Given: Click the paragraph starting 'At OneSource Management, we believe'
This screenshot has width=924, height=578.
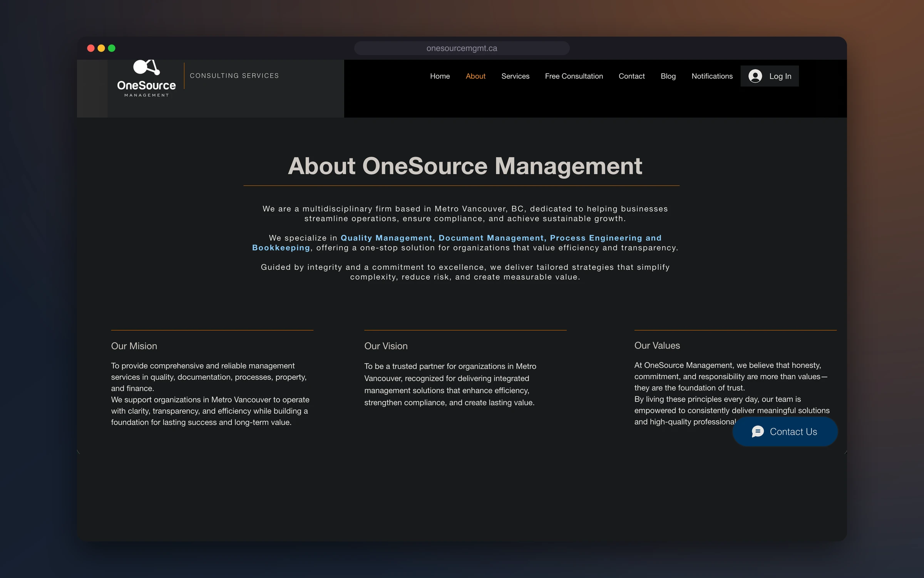Looking at the screenshot, I should [732, 393].
